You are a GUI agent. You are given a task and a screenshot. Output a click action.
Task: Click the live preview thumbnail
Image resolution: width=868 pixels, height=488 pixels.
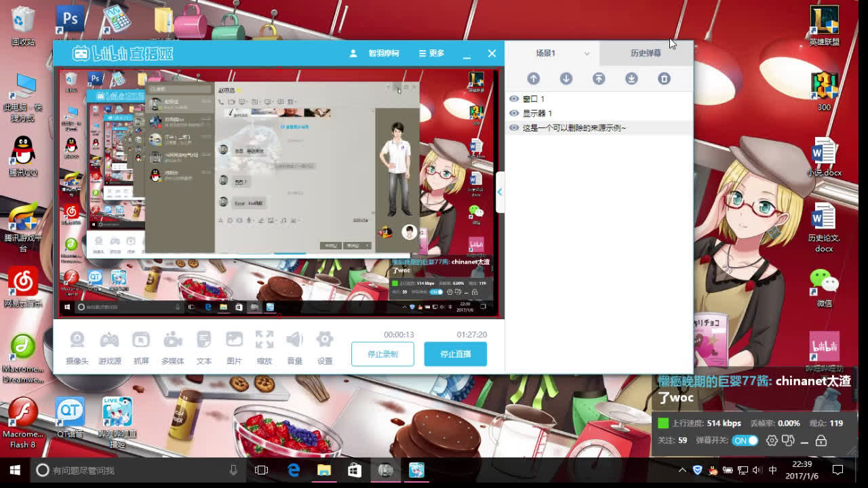pyautogui.click(x=279, y=193)
